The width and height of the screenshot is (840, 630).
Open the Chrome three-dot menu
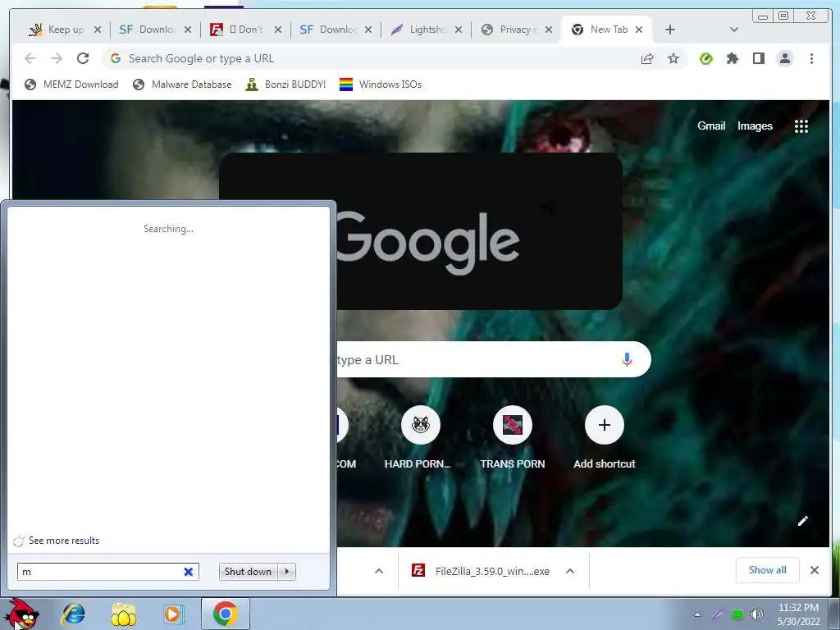tap(811, 58)
